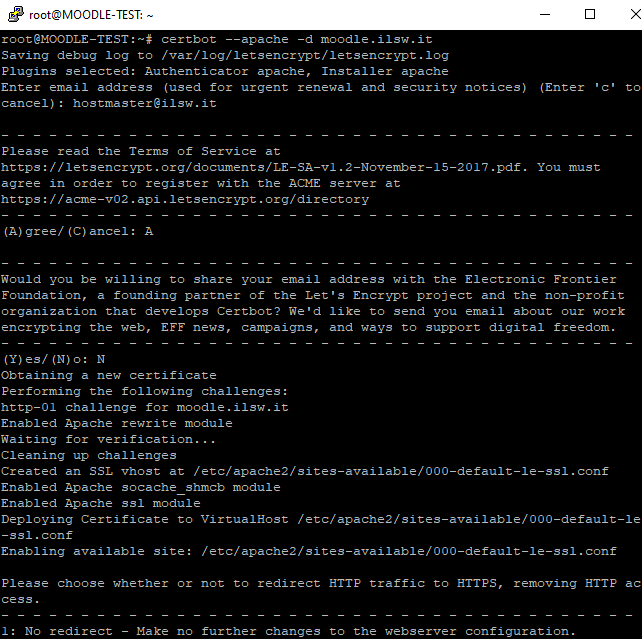Click the line starting 'encrypting the web, EFF news'
Image resolution: width=643 pixels, height=639 pixels.
(x=308, y=327)
